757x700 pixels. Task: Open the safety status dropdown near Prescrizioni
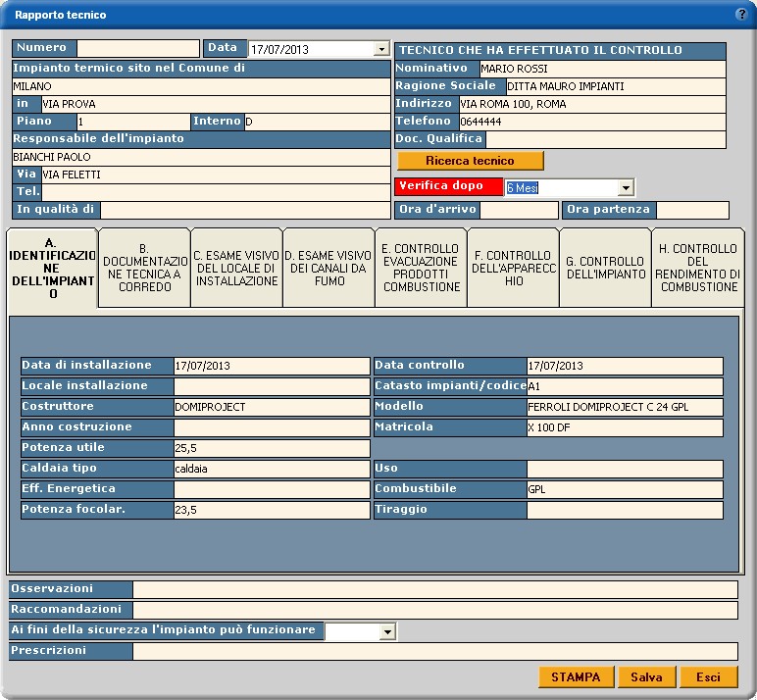(387, 632)
